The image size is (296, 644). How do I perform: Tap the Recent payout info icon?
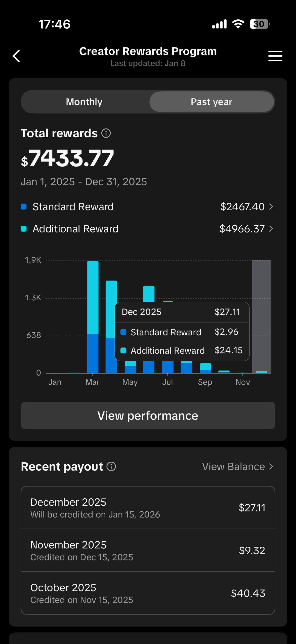point(111,466)
